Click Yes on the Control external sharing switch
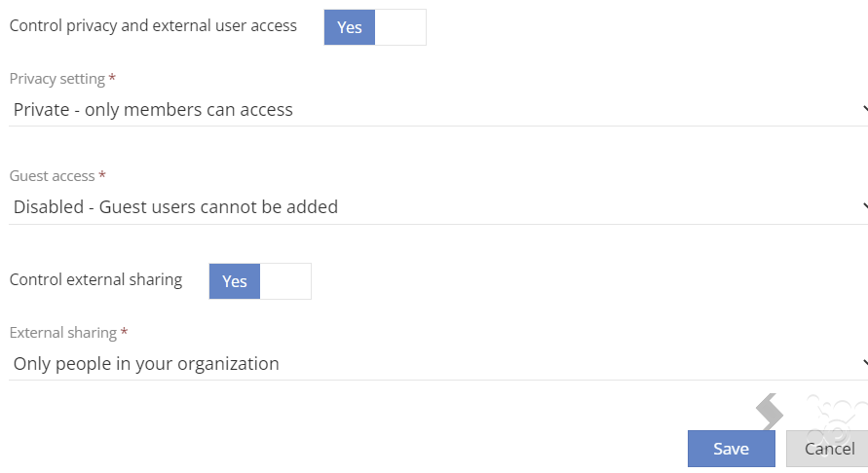Image resolution: width=868 pixels, height=473 pixels. coord(235,281)
